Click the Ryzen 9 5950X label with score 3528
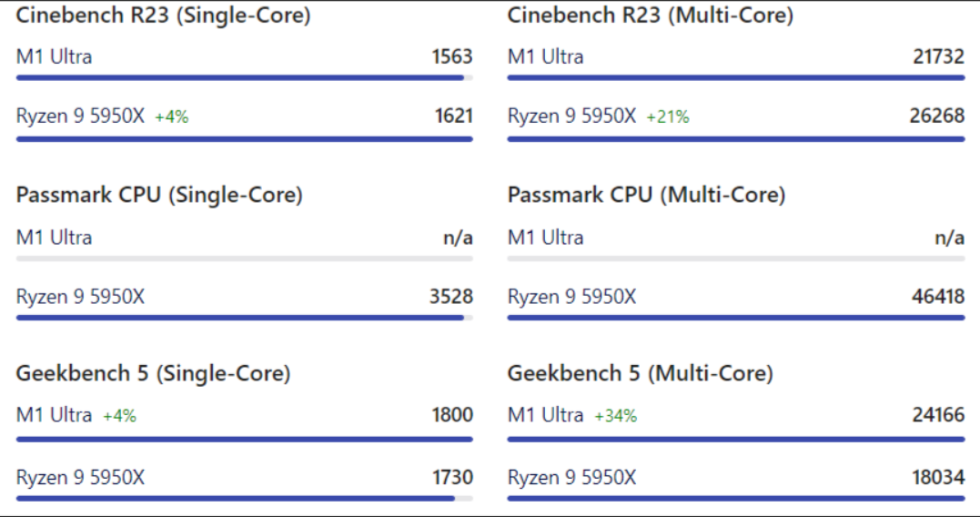This screenshot has height=517, width=980. [80, 297]
